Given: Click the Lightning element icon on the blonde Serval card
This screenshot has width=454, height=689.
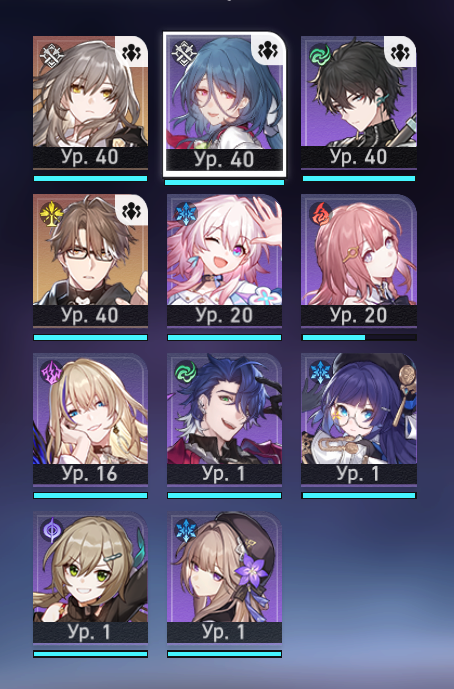Looking at the screenshot, I should 51,372.
